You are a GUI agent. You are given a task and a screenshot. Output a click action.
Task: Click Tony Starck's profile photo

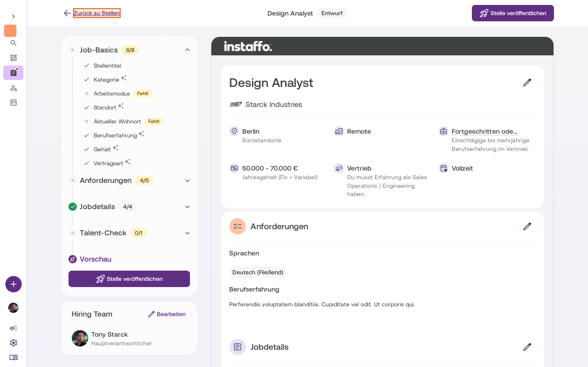tap(80, 338)
